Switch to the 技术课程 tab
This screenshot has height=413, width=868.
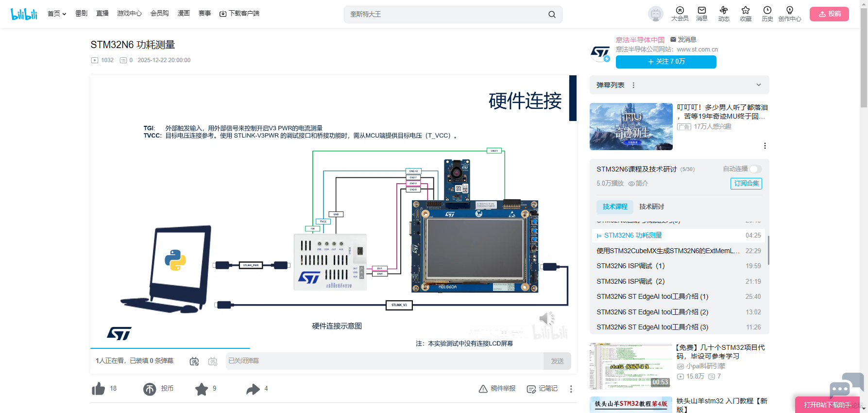click(615, 207)
